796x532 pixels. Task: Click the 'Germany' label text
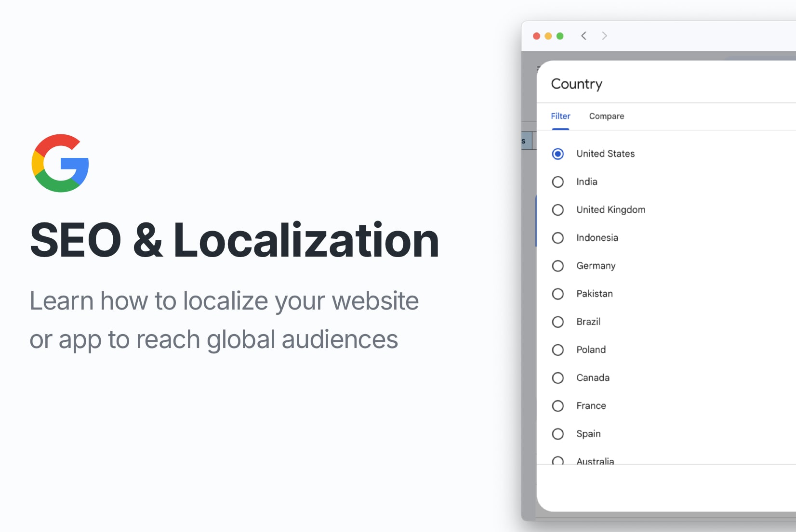(x=596, y=266)
